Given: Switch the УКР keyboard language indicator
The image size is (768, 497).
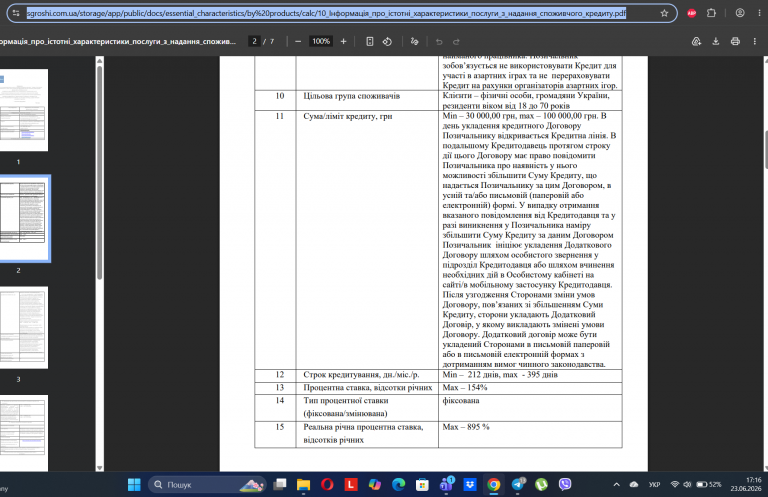Looking at the screenshot, I should (x=654, y=485).
